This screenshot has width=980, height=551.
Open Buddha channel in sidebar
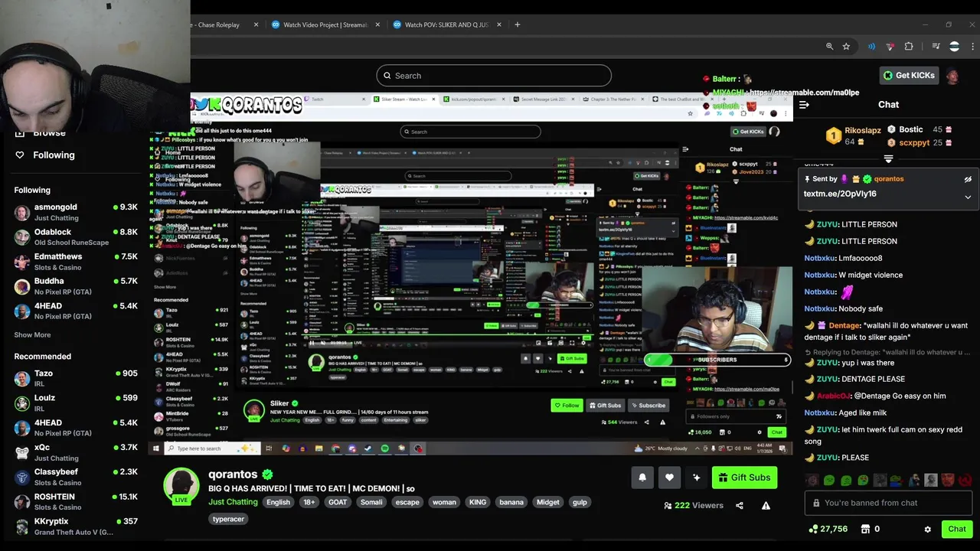click(x=75, y=285)
